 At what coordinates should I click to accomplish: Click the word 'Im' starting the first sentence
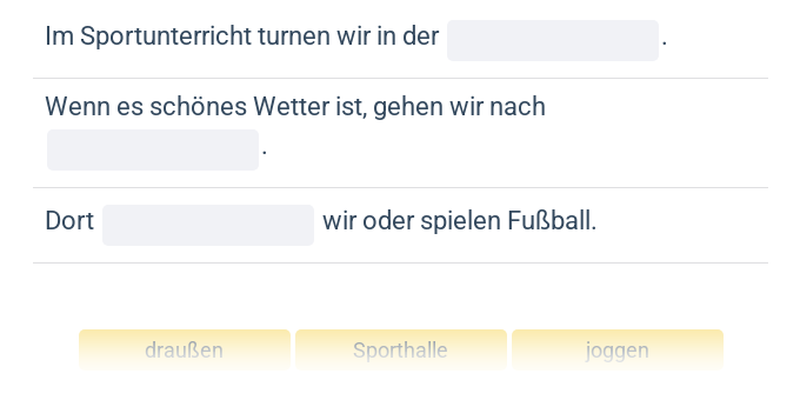coord(56,37)
